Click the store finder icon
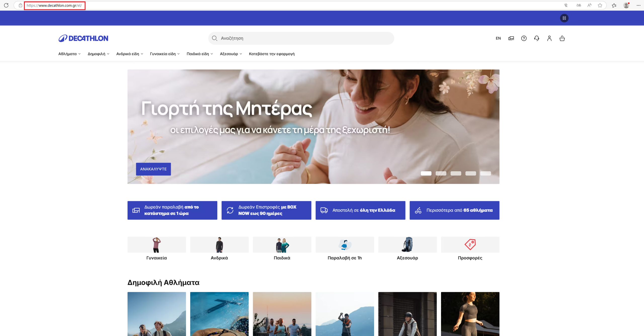This screenshot has width=644, height=336. pyautogui.click(x=511, y=38)
